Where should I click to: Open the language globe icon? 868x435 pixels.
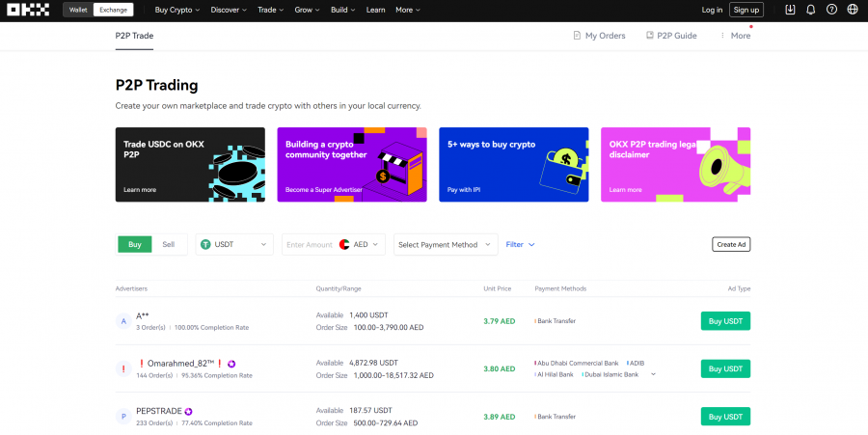click(x=853, y=10)
